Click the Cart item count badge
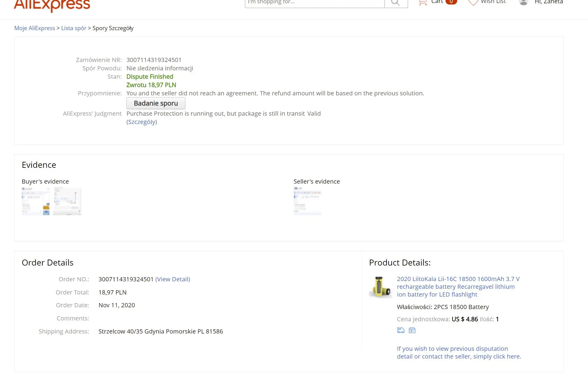Viewport: 588px width, 377px height. click(x=451, y=2)
